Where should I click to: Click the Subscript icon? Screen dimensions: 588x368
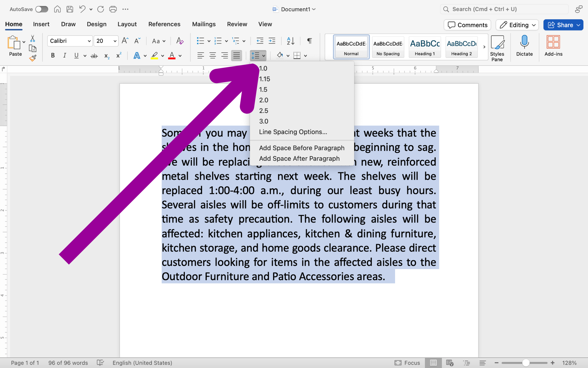click(x=107, y=56)
